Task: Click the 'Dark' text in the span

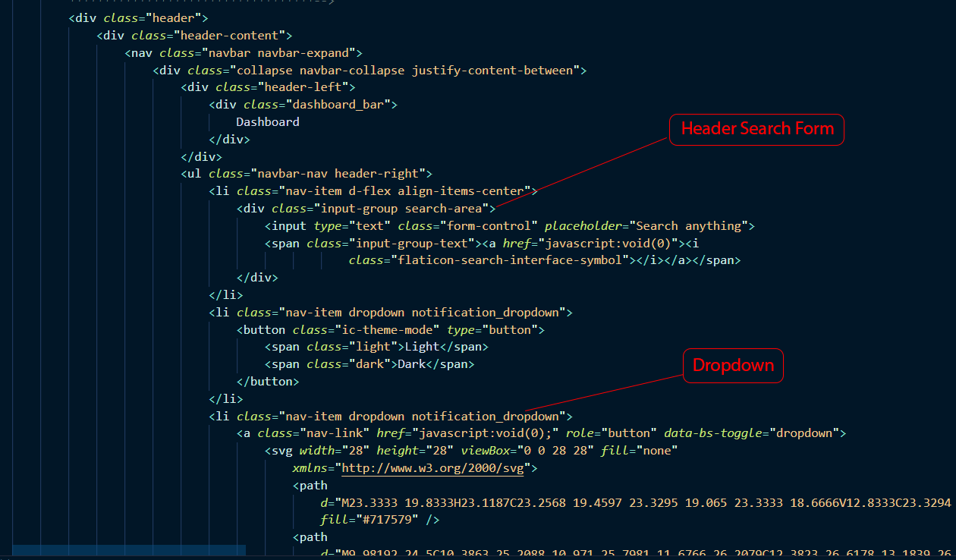Action: click(x=411, y=364)
